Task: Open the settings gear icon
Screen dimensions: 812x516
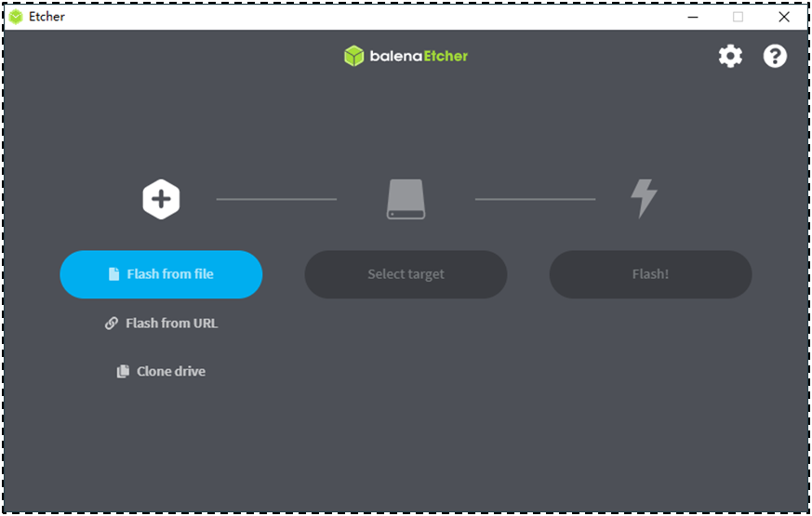Action: [x=730, y=56]
